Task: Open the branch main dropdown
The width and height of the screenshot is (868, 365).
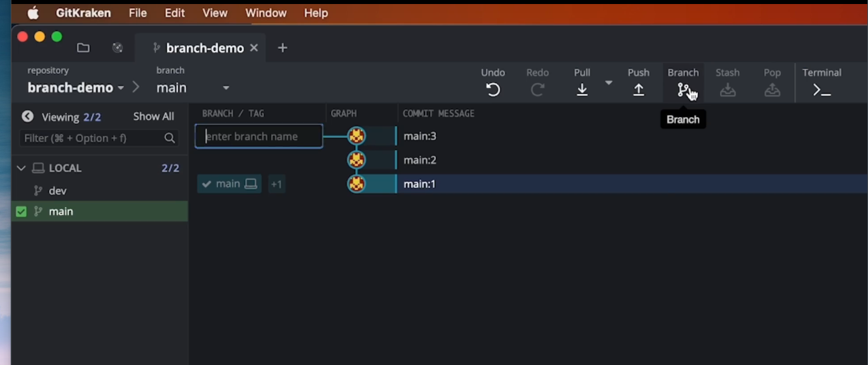Action: coord(226,88)
